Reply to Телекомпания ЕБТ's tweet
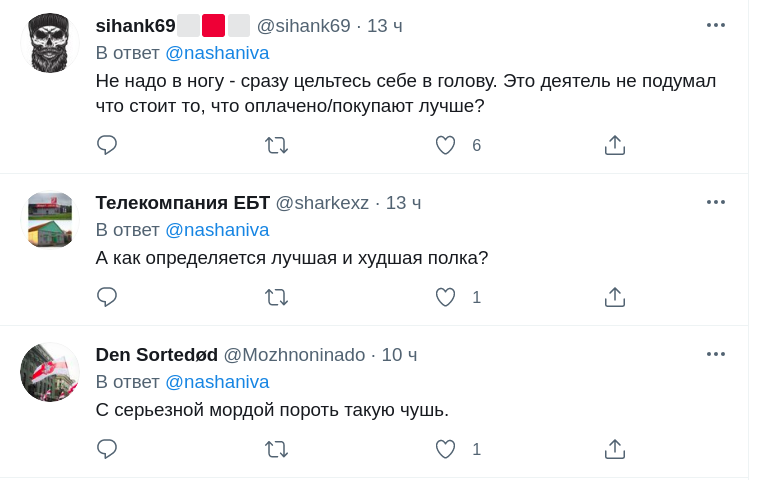The width and height of the screenshot is (757, 480). [x=107, y=297]
